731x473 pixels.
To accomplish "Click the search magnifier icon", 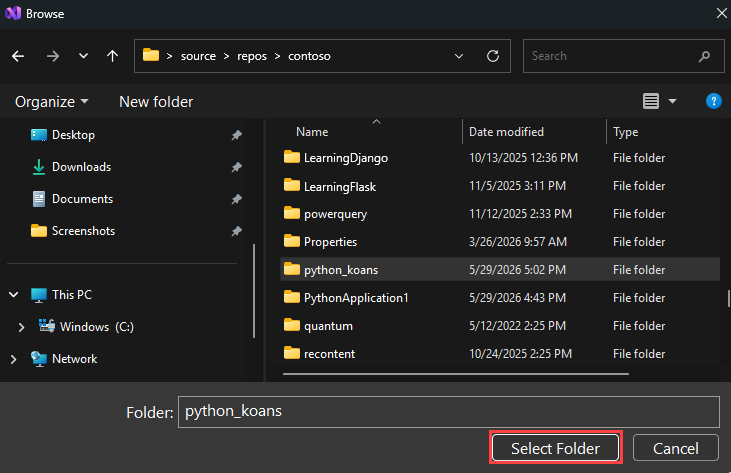I will pos(704,56).
